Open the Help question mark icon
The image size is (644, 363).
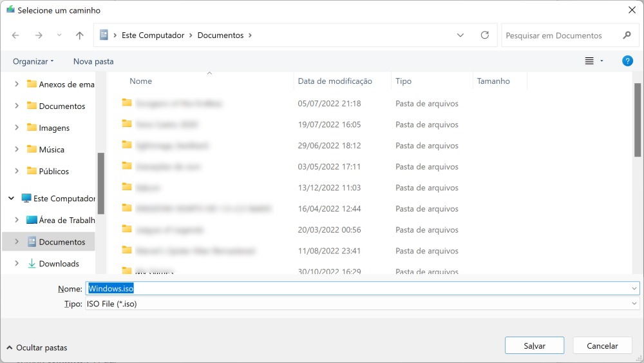coord(627,61)
